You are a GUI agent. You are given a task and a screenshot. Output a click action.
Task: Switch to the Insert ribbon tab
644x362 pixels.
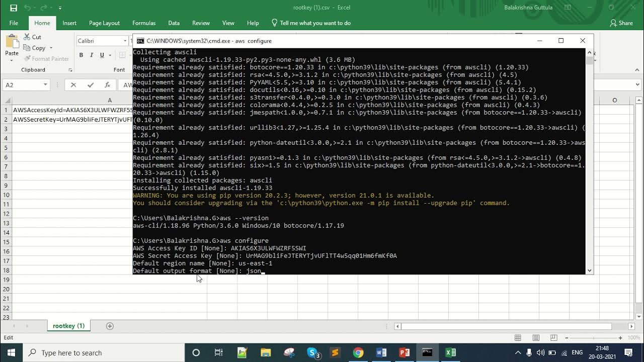69,23
